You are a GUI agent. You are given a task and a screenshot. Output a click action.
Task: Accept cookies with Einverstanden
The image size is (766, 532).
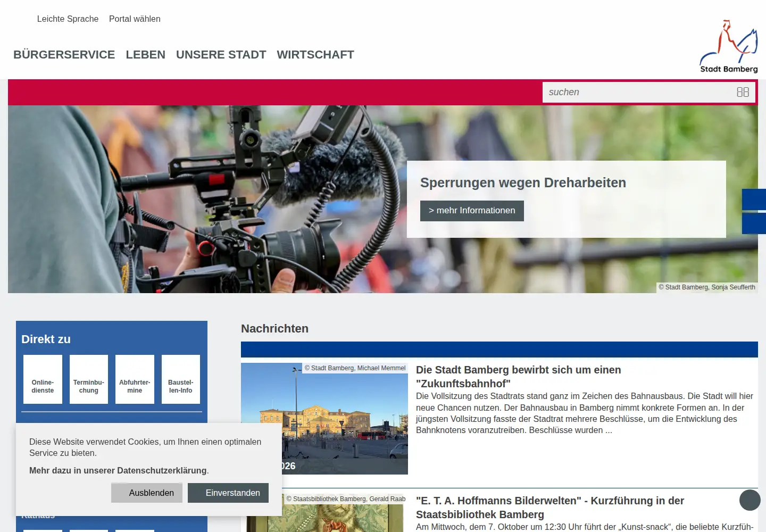[x=228, y=493]
